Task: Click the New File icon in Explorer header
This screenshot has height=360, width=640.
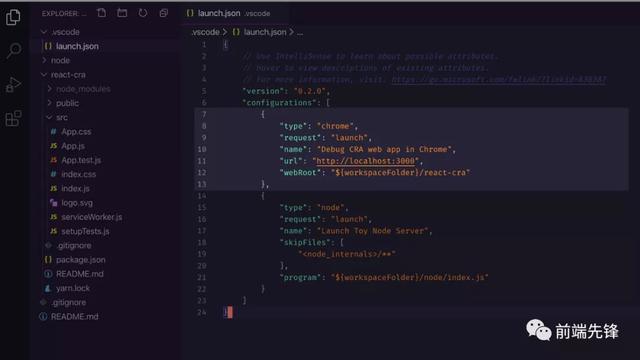Action: click(102, 13)
